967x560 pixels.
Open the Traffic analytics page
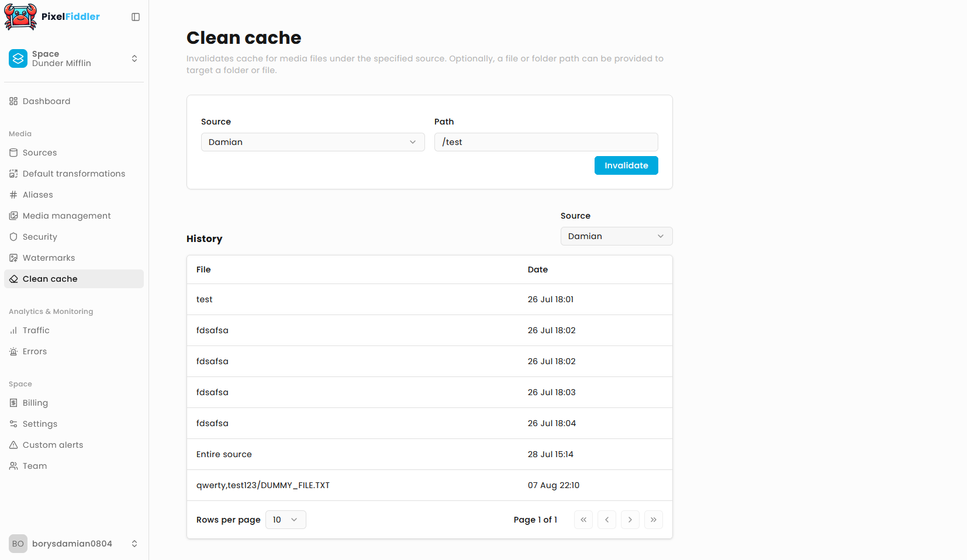(x=36, y=330)
